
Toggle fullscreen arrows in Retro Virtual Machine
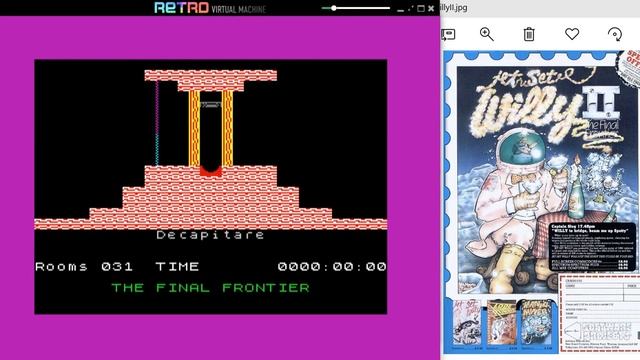pos(410,8)
